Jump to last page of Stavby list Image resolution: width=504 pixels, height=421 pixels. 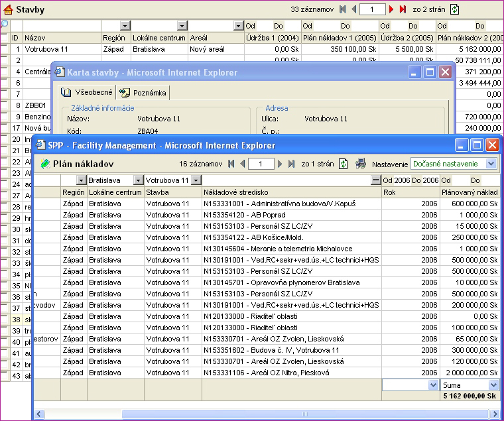(403, 9)
